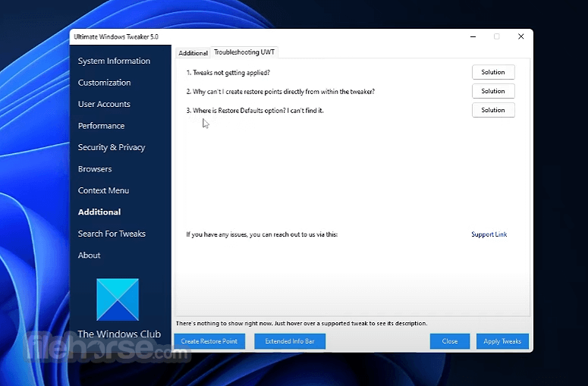
Task: Open the System Information section
Action: point(114,61)
